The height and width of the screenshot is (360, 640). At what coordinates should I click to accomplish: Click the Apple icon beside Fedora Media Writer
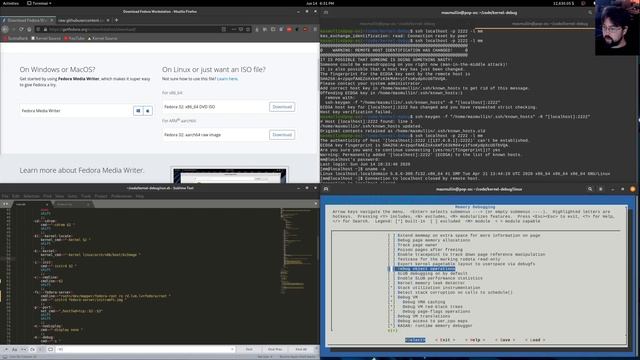pyautogui.click(x=148, y=111)
